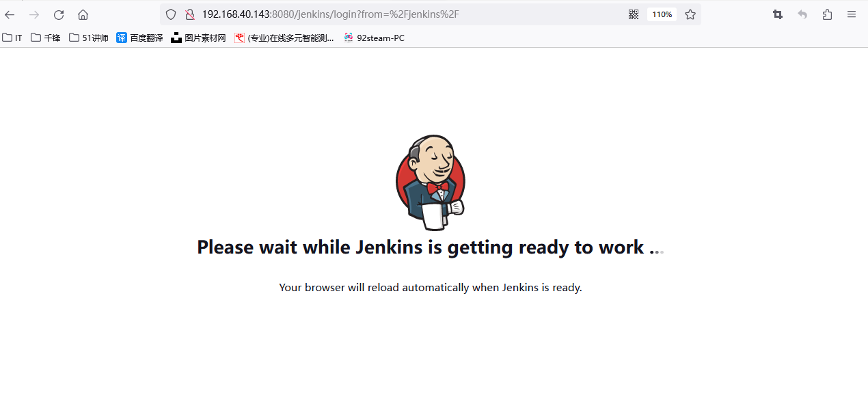
Task: Open the 92steam-PC bookmark
Action: (x=375, y=38)
